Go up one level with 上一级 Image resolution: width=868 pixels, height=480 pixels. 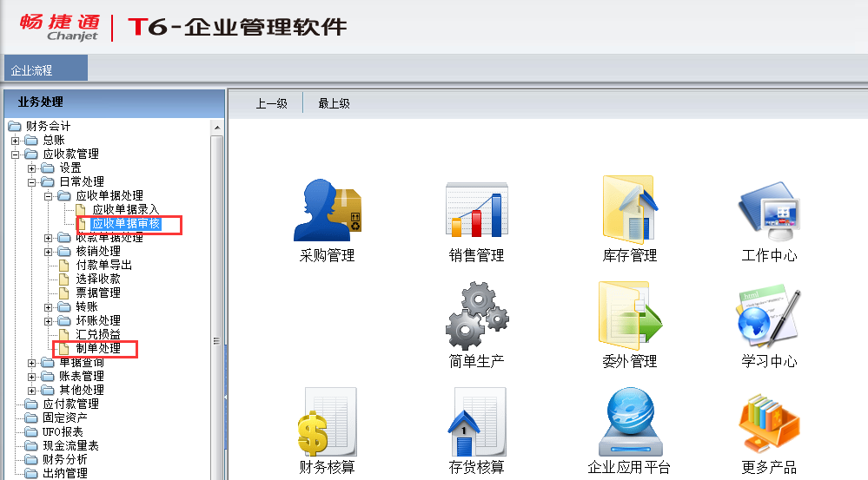(x=272, y=103)
